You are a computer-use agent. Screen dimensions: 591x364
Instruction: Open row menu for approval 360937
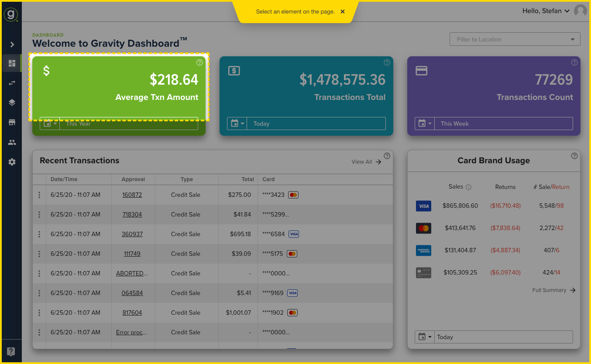click(39, 234)
